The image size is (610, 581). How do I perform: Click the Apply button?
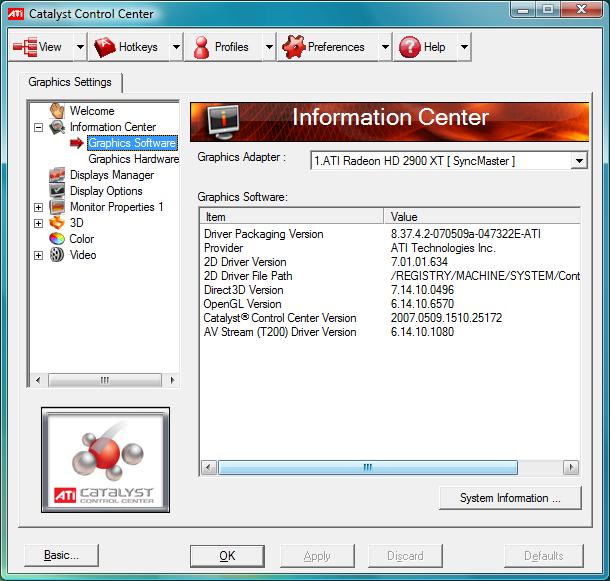pos(317,556)
